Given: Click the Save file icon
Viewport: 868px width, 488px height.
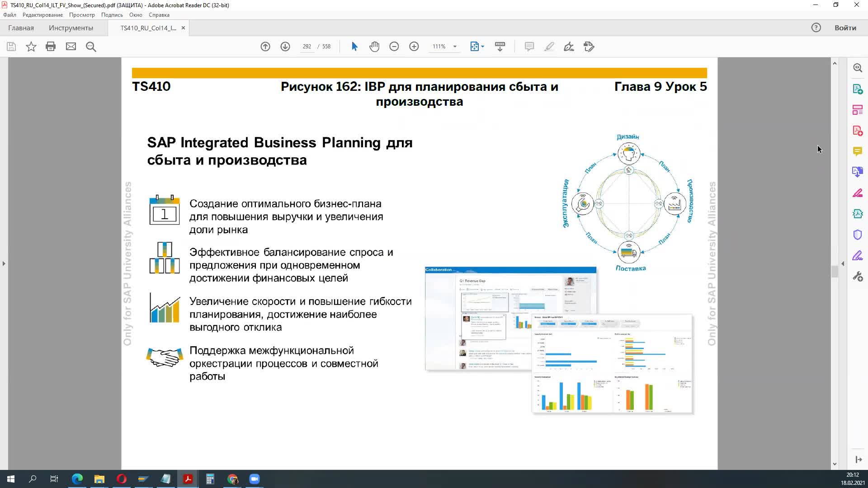Looking at the screenshot, I should (x=11, y=47).
